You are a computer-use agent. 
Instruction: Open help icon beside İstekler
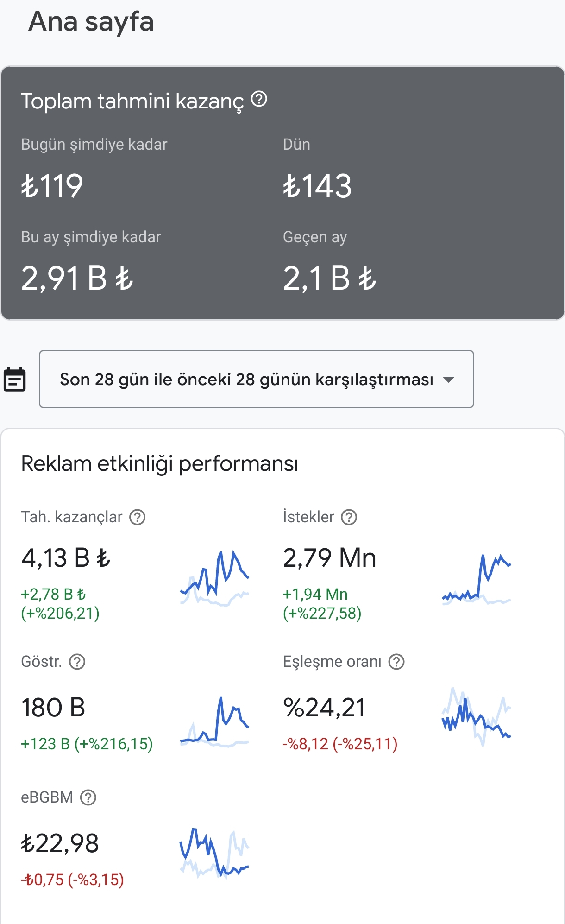(x=349, y=517)
